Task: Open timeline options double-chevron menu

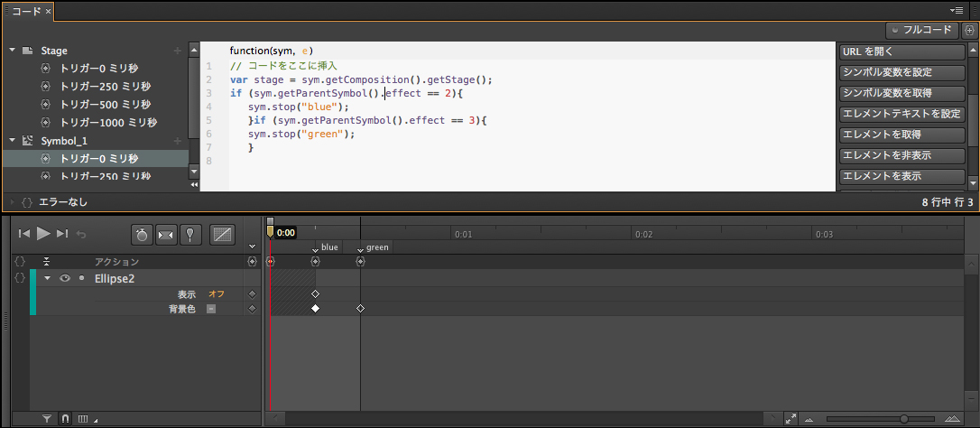Action: (252, 246)
